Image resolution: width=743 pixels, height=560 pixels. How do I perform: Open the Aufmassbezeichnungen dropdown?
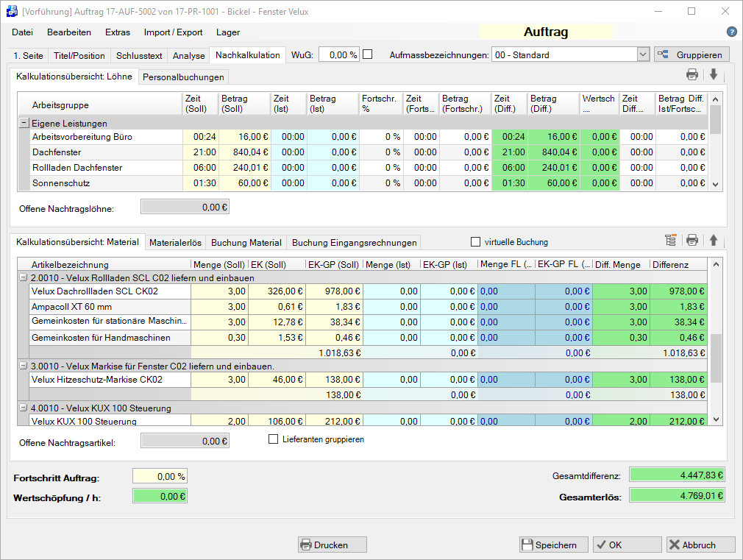[x=642, y=54]
